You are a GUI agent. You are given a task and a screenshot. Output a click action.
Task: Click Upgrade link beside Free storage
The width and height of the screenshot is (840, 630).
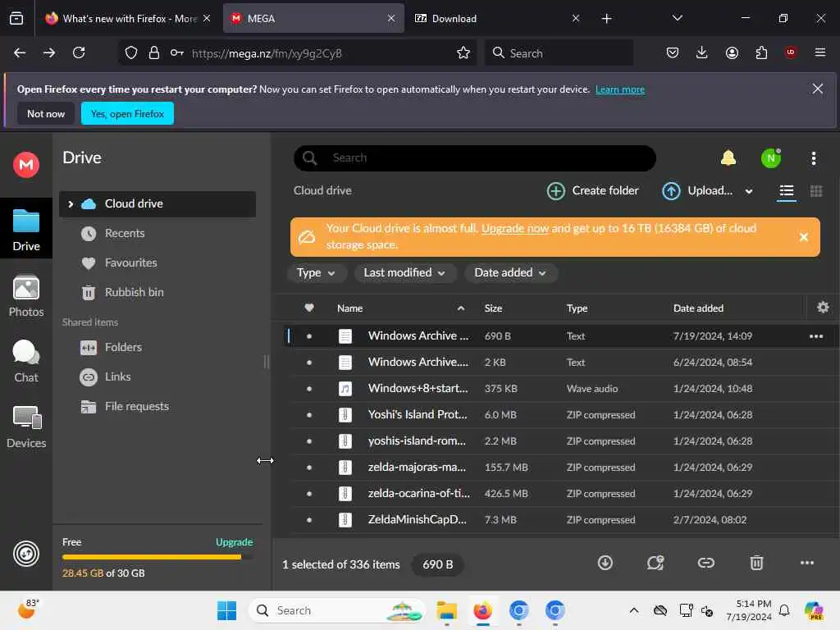(x=234, y=542)
